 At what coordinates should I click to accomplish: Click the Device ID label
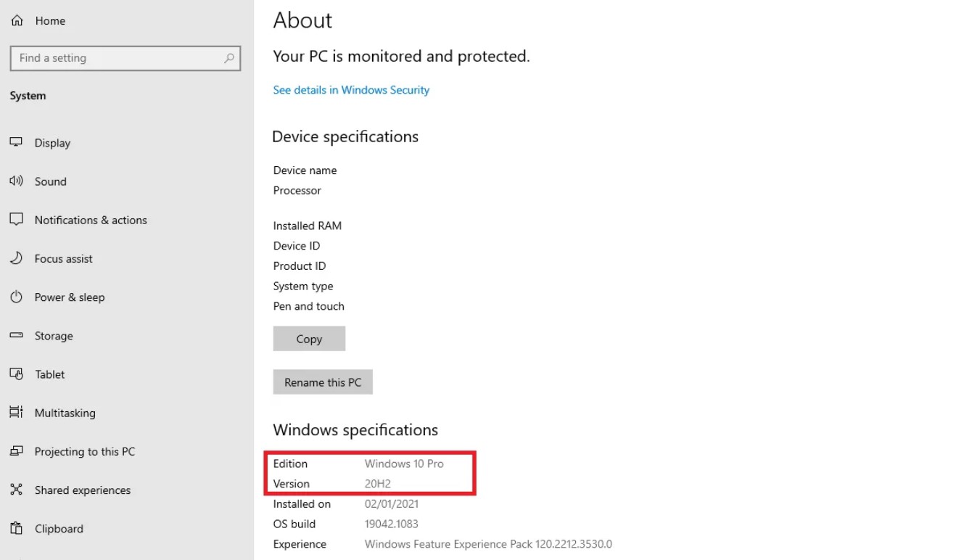(296, 246)
